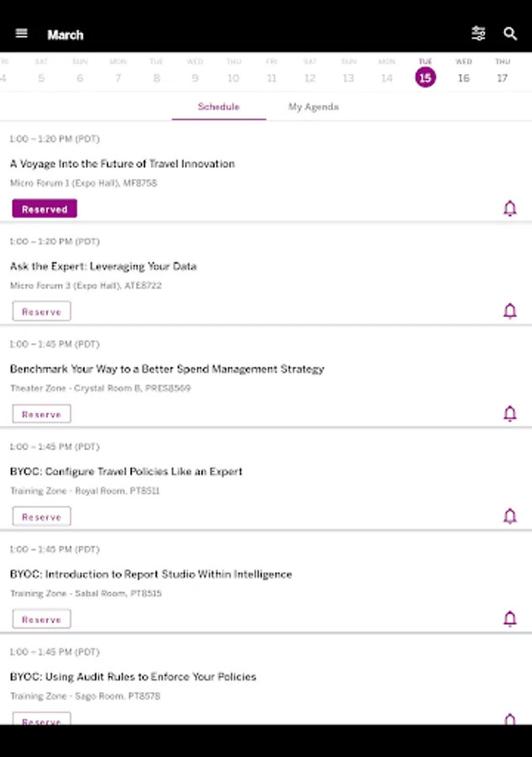Image resolution: width=532 pixels, height=757 pixels.
Task: Enable bell alert for Configure Travel Policies
Action: point(509,516)
